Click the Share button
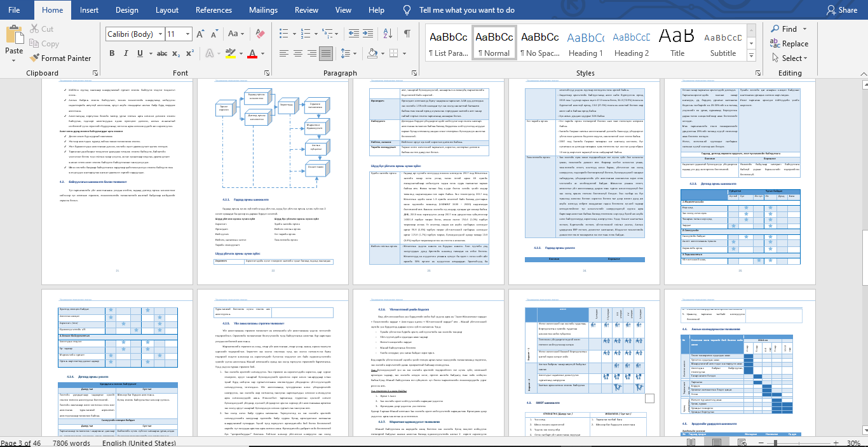The width and height of the screenshot is (868, 447). [x=841, y=10]
